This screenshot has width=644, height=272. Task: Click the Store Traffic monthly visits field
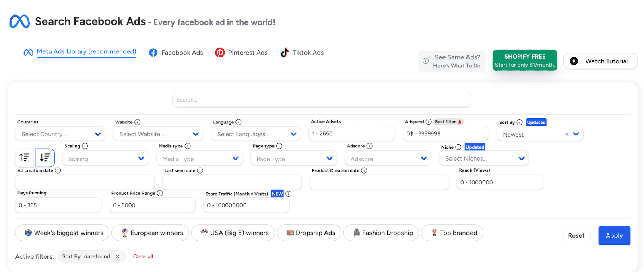click(x=246, y=205)
